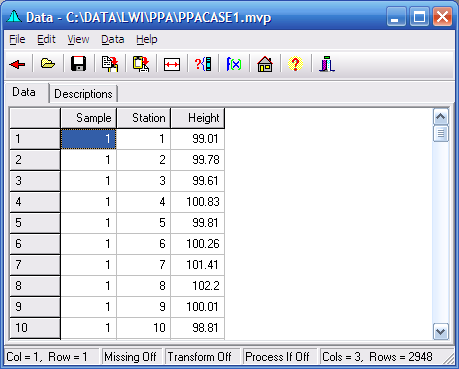
Task: Click the red double-arrow column width icon
Action: 172,64
